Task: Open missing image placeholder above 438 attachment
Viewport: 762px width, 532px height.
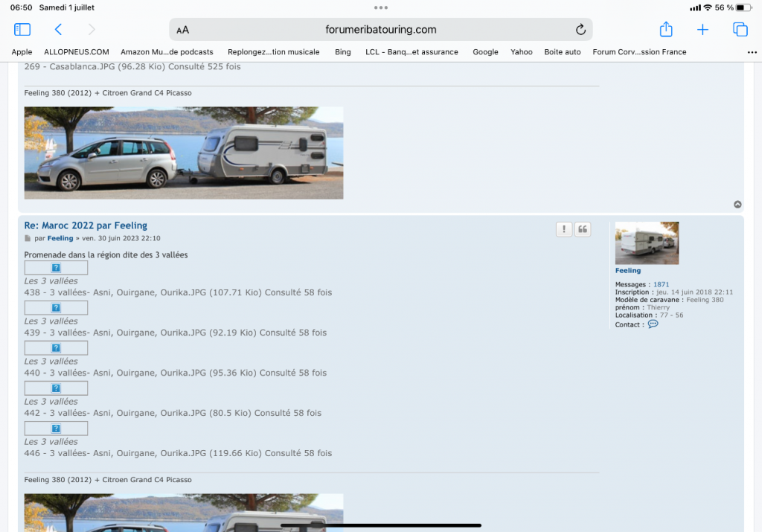Action: pos(56,268)
